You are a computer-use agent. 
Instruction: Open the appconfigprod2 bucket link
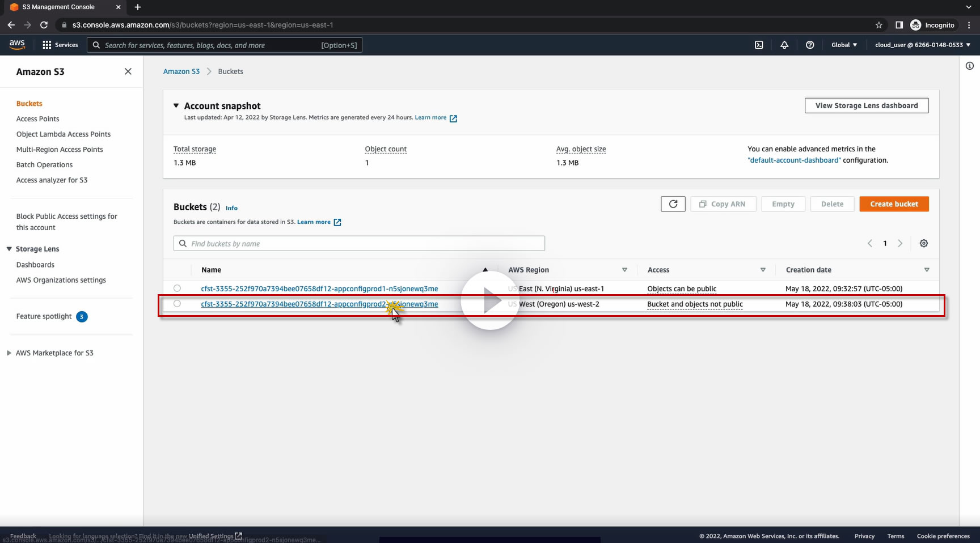319,304
